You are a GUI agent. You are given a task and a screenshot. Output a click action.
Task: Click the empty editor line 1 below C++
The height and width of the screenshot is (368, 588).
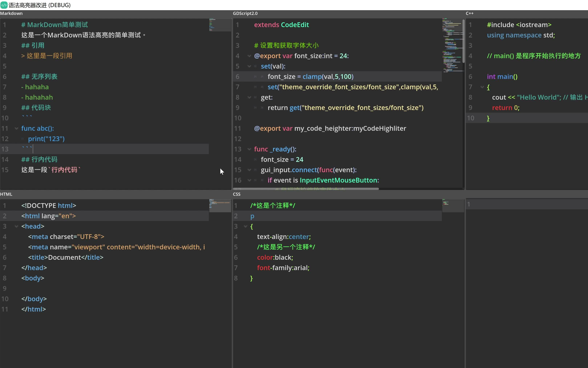pos(527,204)
